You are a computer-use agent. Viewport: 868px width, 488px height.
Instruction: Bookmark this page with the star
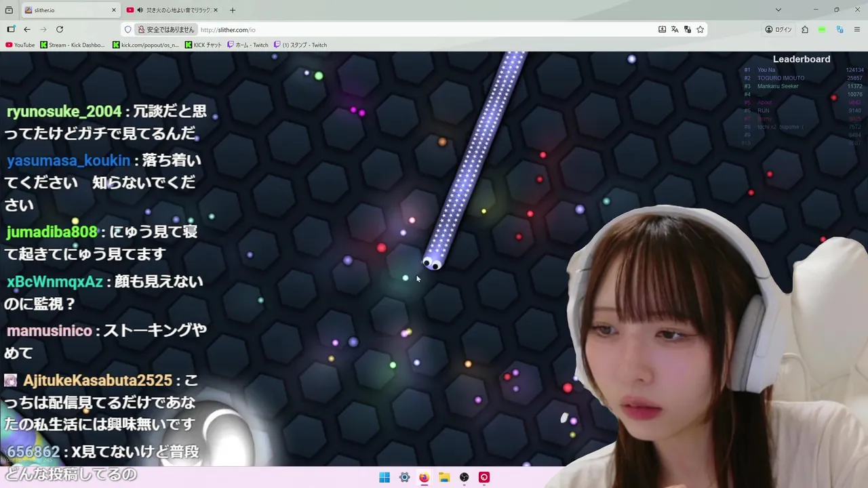701,29
